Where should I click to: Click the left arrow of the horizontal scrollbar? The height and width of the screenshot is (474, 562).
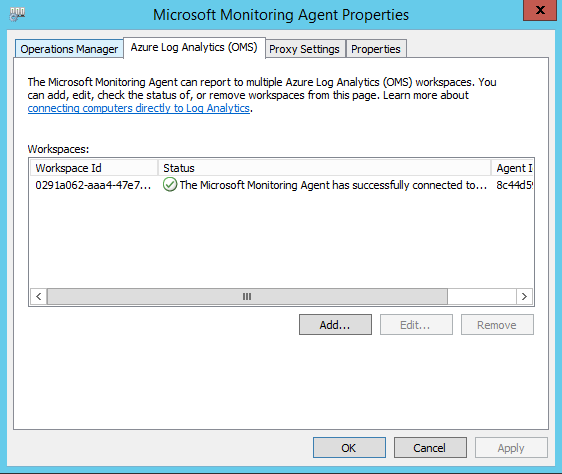tap(39, 297)
